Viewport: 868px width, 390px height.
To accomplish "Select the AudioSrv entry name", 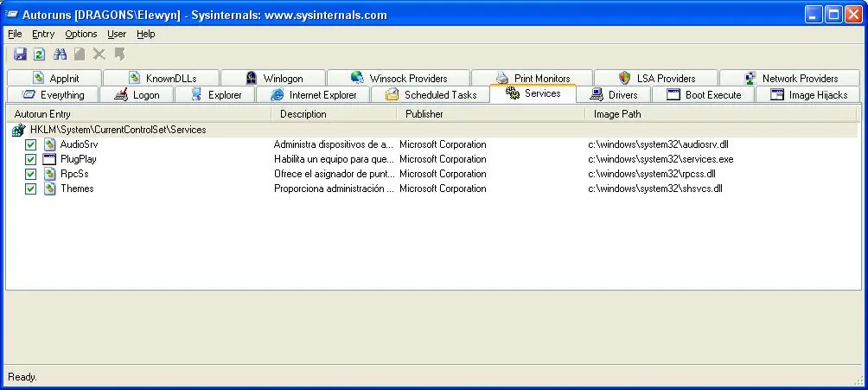I will [80, 144].
